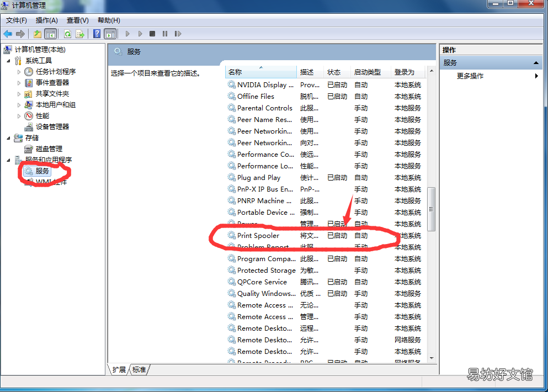Click 更多操作 in the actions pane
This screenshot has height=392, width=548.
[x=470, y=76]
